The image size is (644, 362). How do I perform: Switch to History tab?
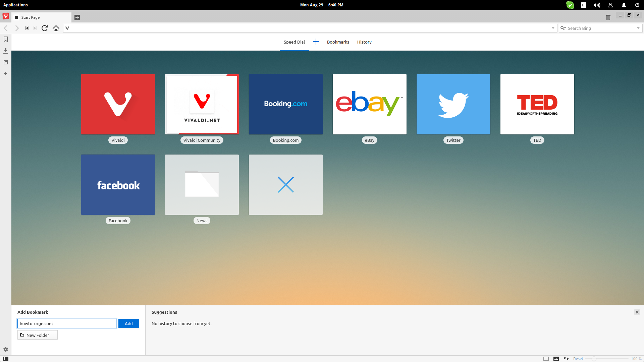coord(364,42)
